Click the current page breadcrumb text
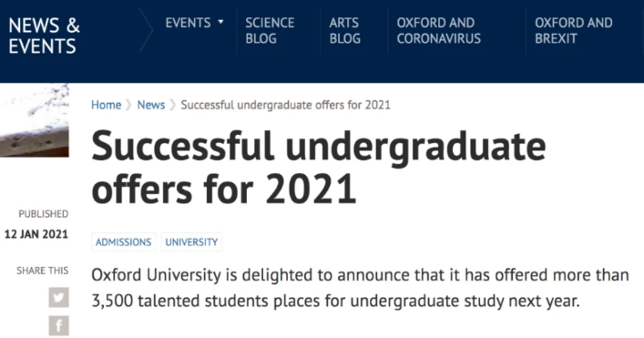This screenshot has width=644, height=338. tap(285, 105)
